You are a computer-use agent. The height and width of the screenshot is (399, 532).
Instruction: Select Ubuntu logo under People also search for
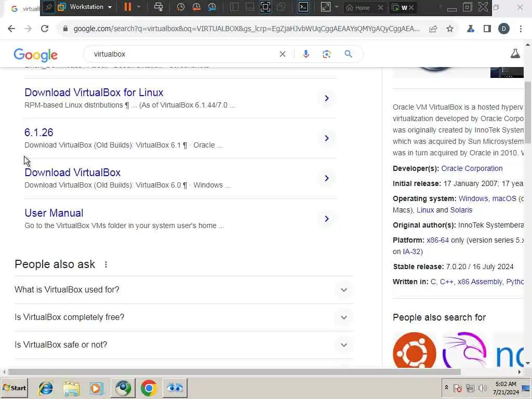pos(414,351)
